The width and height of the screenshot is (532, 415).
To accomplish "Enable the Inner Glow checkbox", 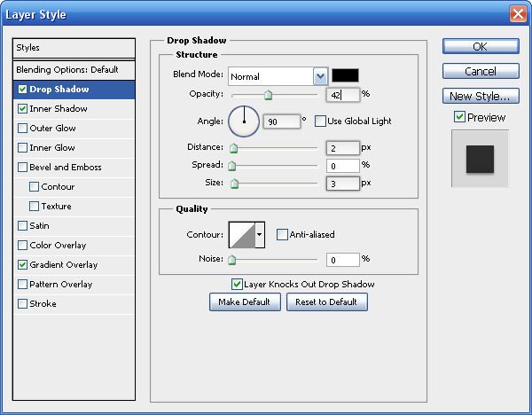I will [x=23, y=147].
